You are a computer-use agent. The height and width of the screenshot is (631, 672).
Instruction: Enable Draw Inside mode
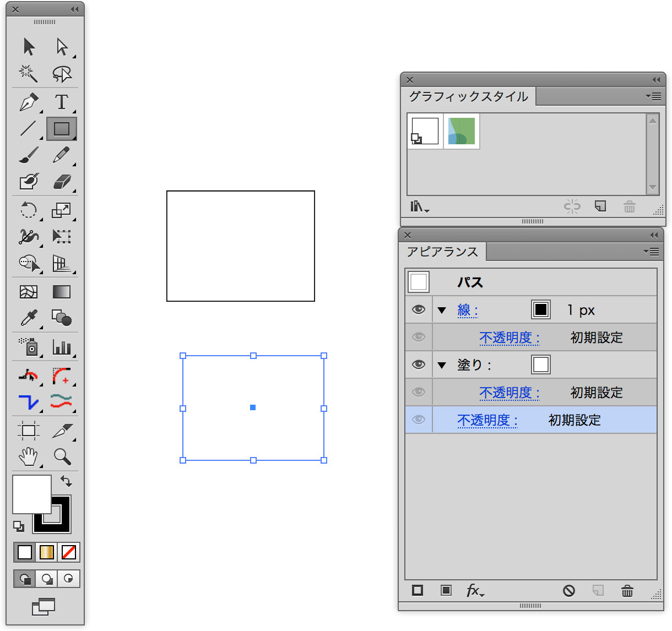(69, 579)
